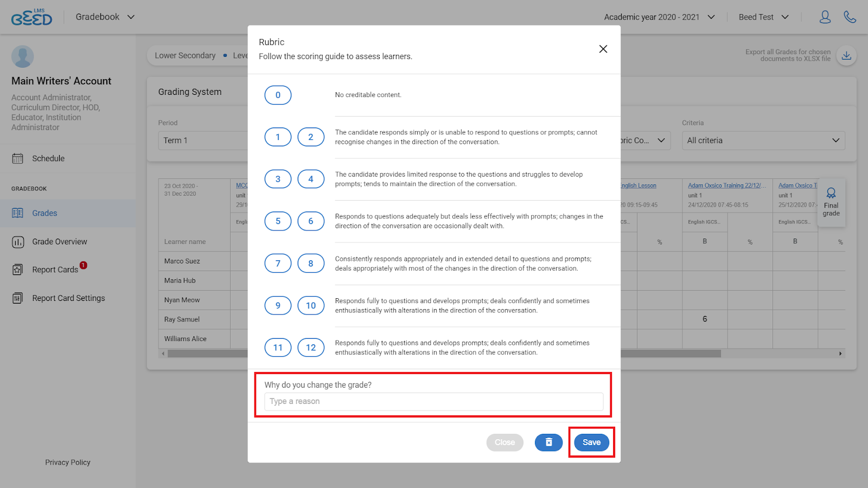This screenshot has width=868, height=488.
Task: Click the grade reason input field
Action: click(x=434, y=401)
